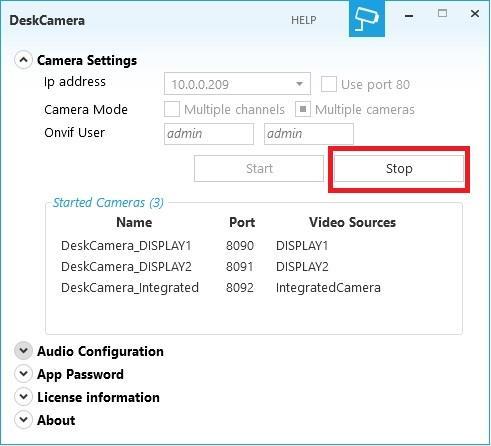Collapse the Camera Settings section
The width and height of the screenshot is (491, 446).
click(23, 60)
